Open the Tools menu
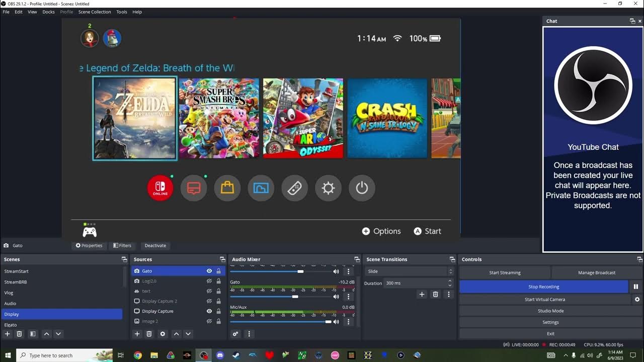Viewport: 644px width, 362px height. click(x=122, y=12)
